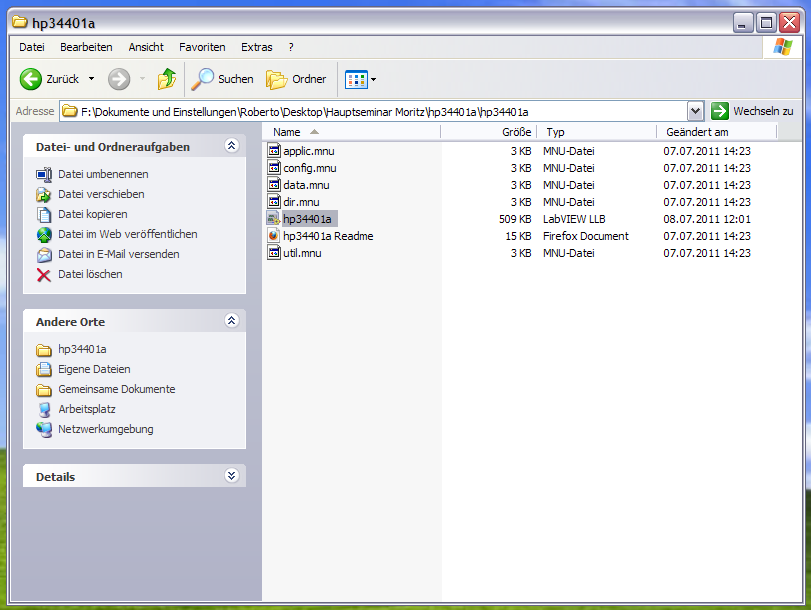Open the Extras menu

(257, 47)
